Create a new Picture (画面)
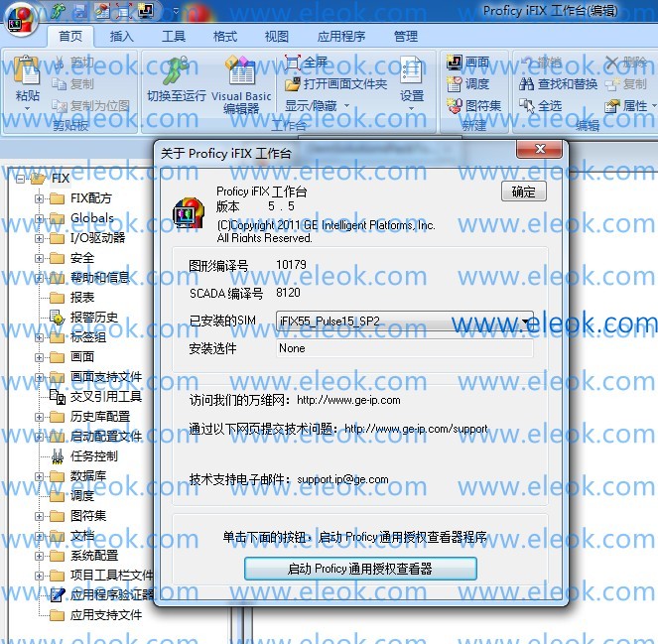 [467, 63]
